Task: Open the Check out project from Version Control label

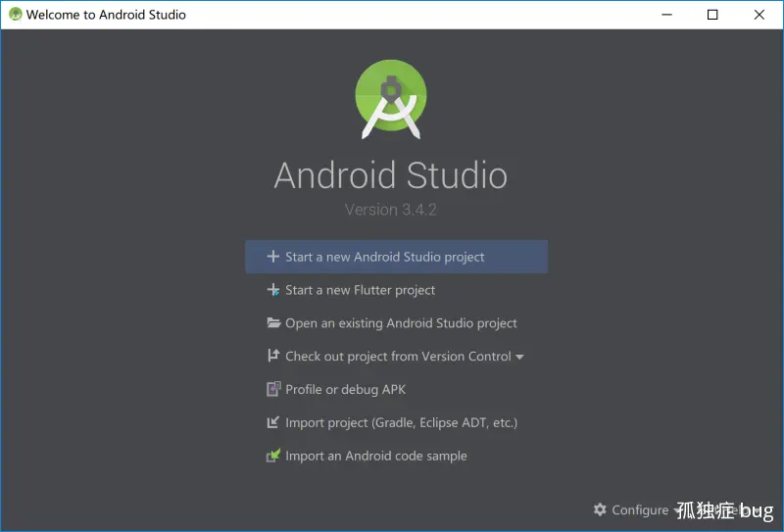Action: coord(398,357)
